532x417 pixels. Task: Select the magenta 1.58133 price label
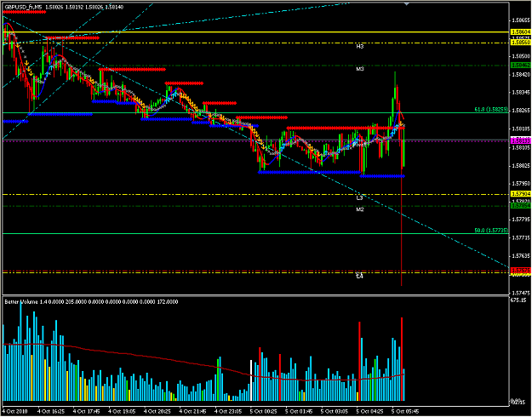pos(521,140)
